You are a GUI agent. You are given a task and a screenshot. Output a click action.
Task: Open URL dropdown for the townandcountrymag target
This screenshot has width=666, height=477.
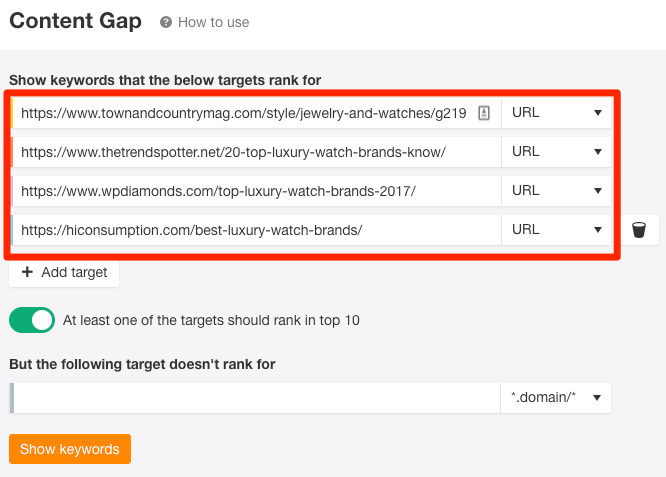556,113
